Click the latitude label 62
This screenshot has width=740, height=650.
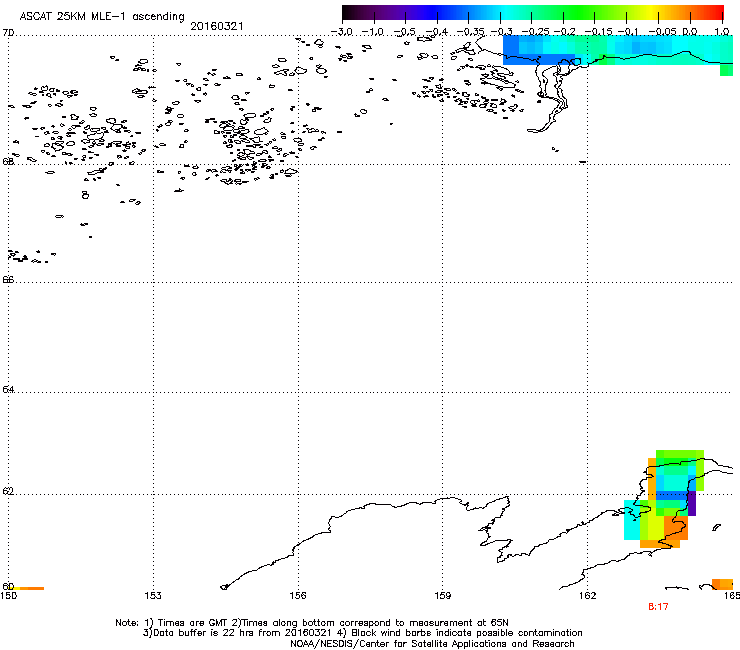8,491
